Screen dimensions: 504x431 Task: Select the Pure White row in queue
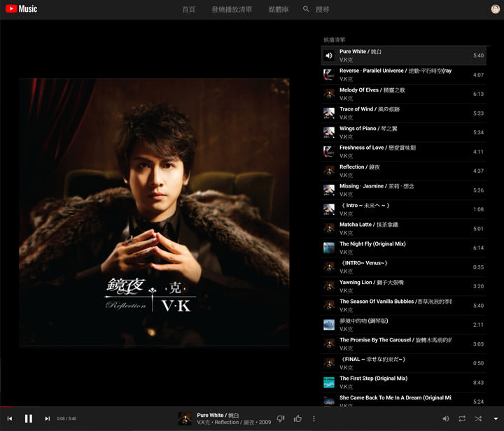[x=403, y=55]
